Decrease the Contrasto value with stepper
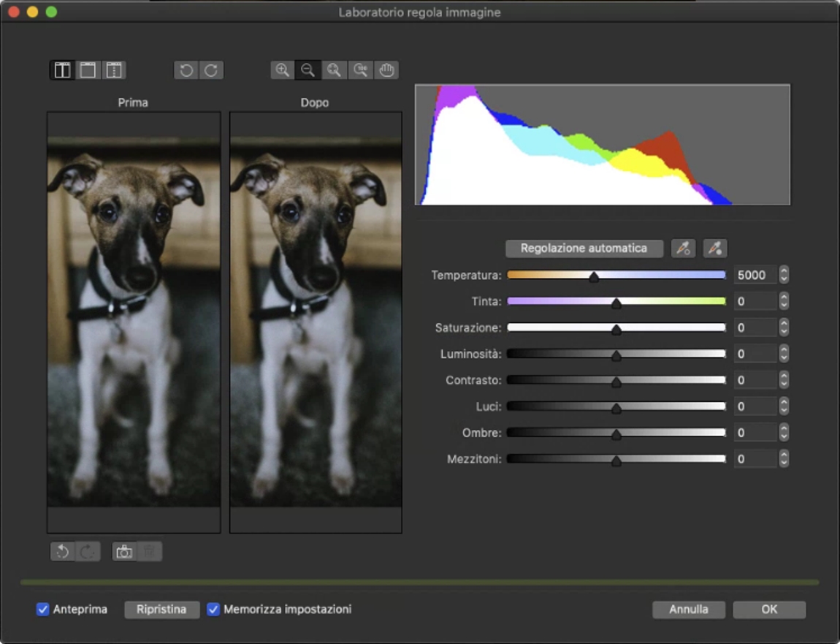The height and width of the screenshot is (644, 840). pos(784,384)
